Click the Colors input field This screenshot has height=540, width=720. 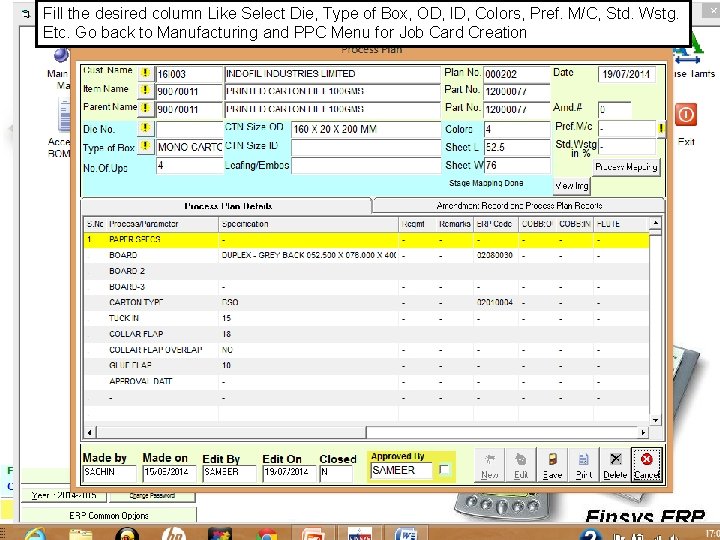coord(517,129)
